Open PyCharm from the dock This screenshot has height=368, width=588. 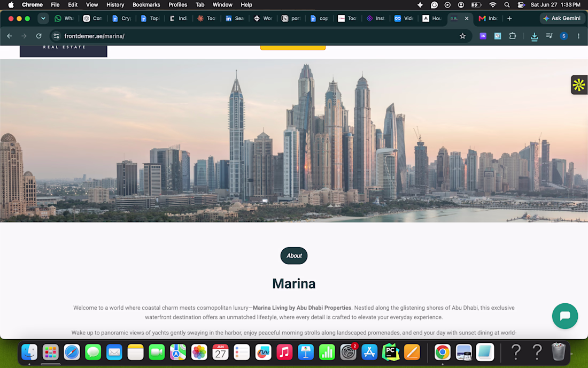point(390,352)
